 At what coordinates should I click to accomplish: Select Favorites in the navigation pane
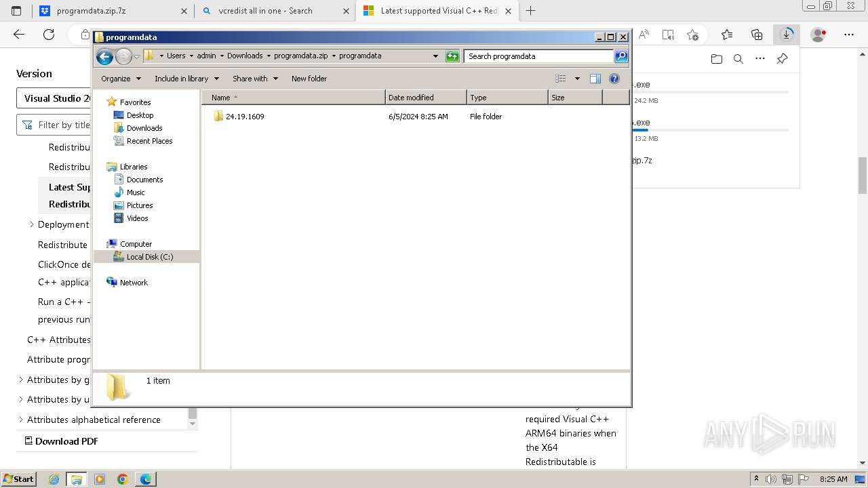tap(135, 102)
